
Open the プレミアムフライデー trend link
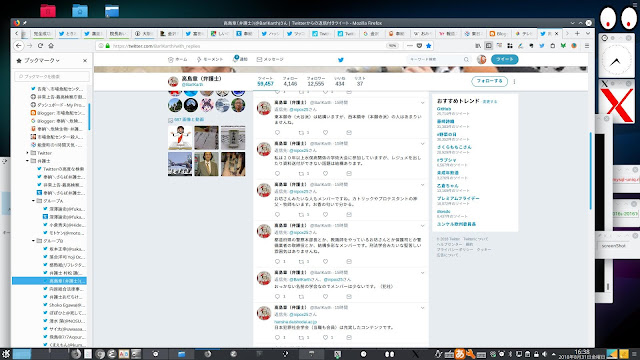[458, 198]
